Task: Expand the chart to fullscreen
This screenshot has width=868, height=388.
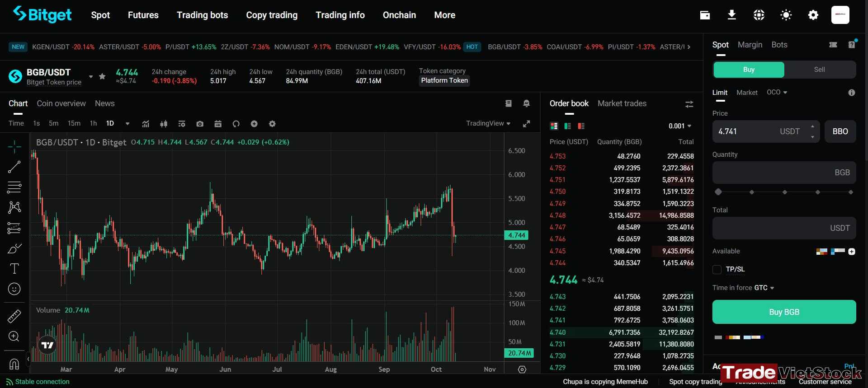Action: pyautogui.click(x=526, y=124)
